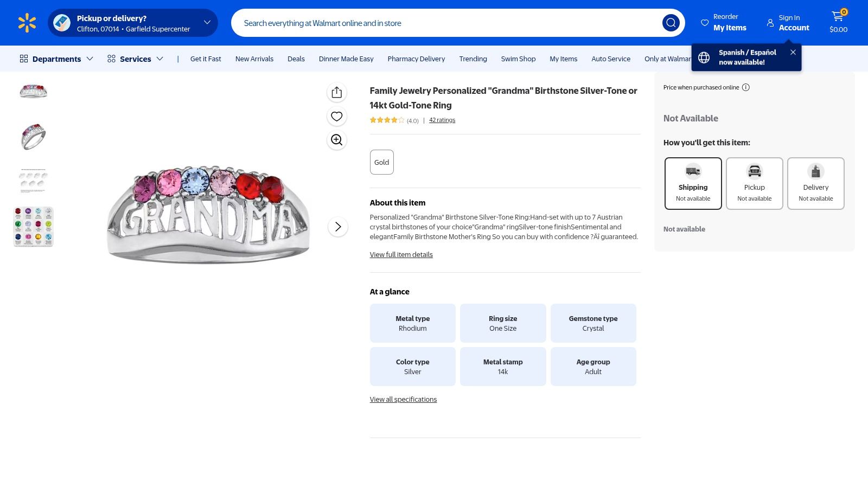
Task: Select the Gold color variant
Action: (381, 162)
